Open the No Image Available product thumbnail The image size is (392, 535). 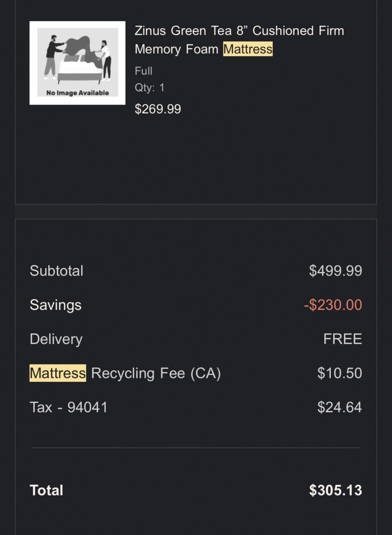pyautogui.click(x=77, y=63)
